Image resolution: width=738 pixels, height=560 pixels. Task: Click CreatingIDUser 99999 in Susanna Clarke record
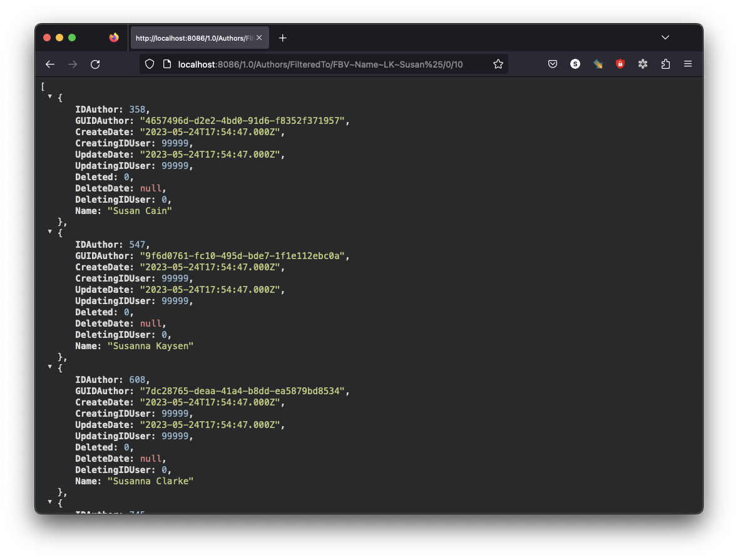pyautogui.click(x=175, y=414)
